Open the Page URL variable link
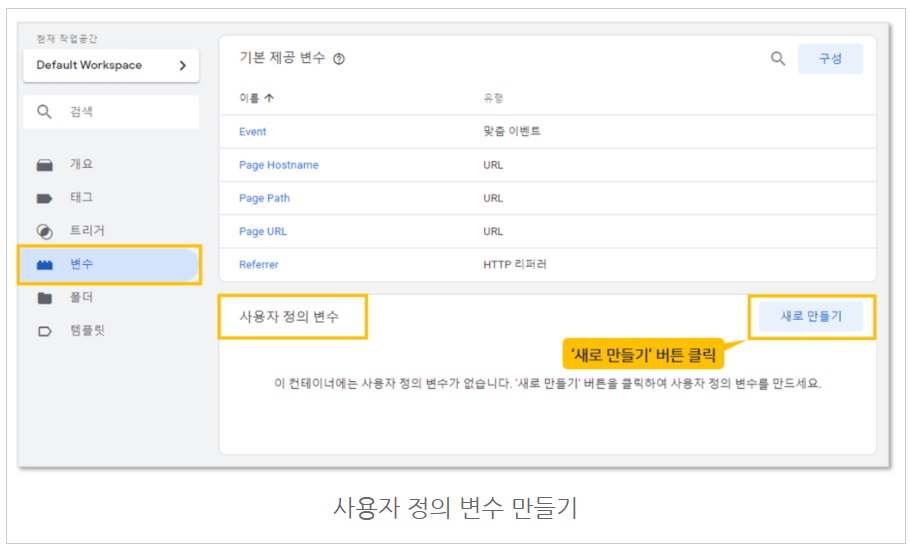 point(263,231)
